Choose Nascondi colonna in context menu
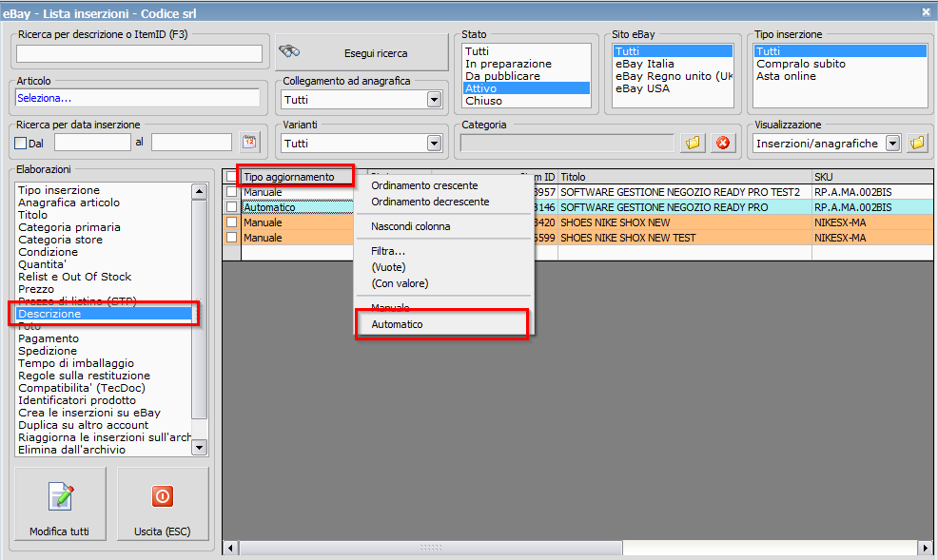 410,226
